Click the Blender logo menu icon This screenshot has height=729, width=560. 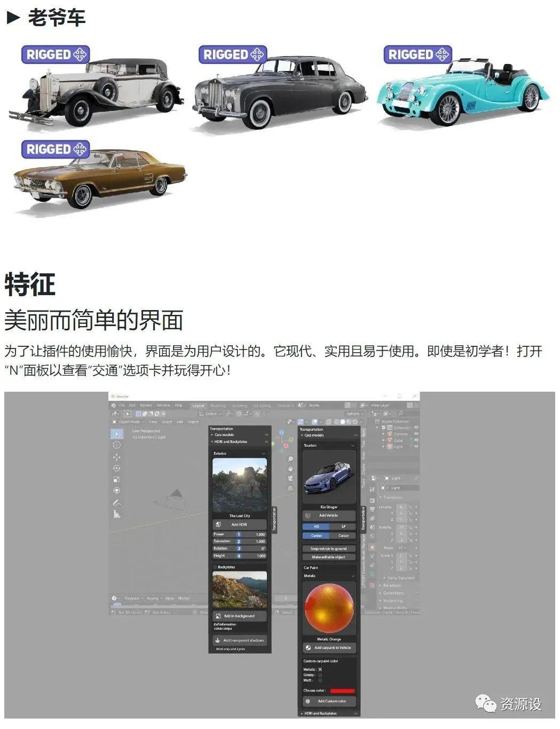click(x=113, y=406)
